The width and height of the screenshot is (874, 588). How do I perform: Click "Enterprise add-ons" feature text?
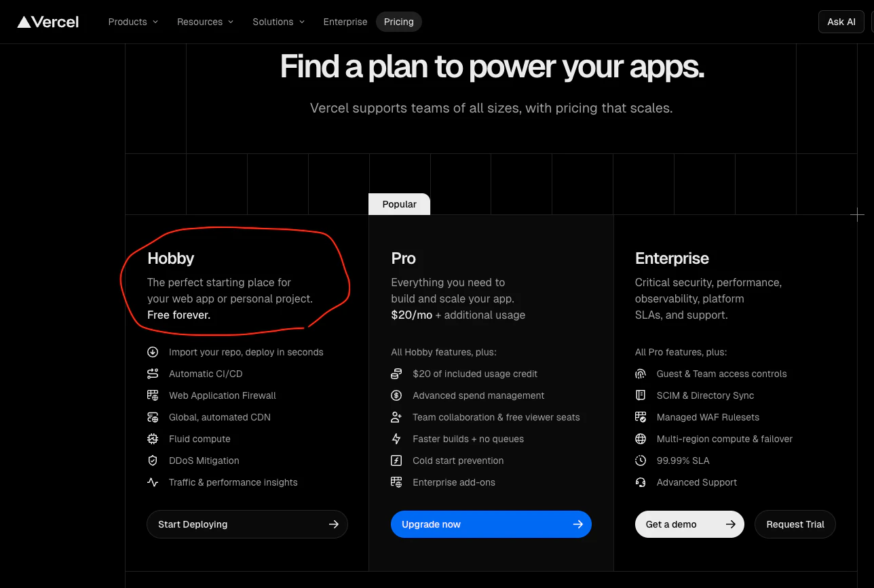pyautogui.click(x=454, y=482)
